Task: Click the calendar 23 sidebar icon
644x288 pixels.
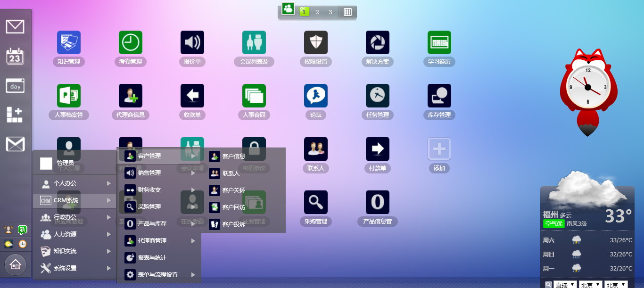Action: coord(15,57)
